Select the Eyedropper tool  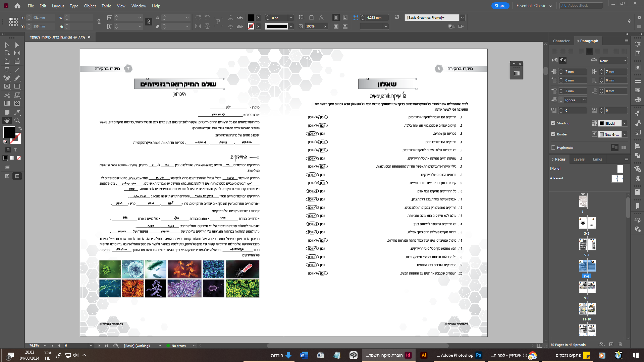(x=17, y=112)
